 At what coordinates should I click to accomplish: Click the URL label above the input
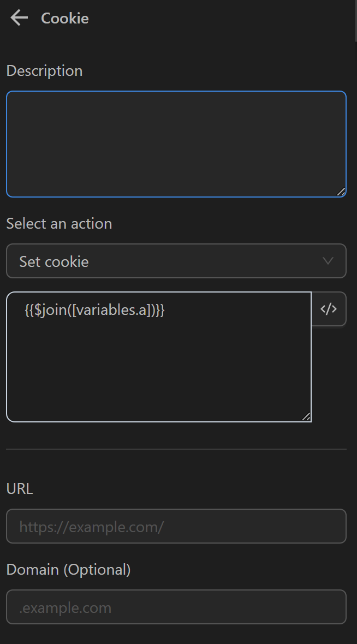tap(19, 488)
